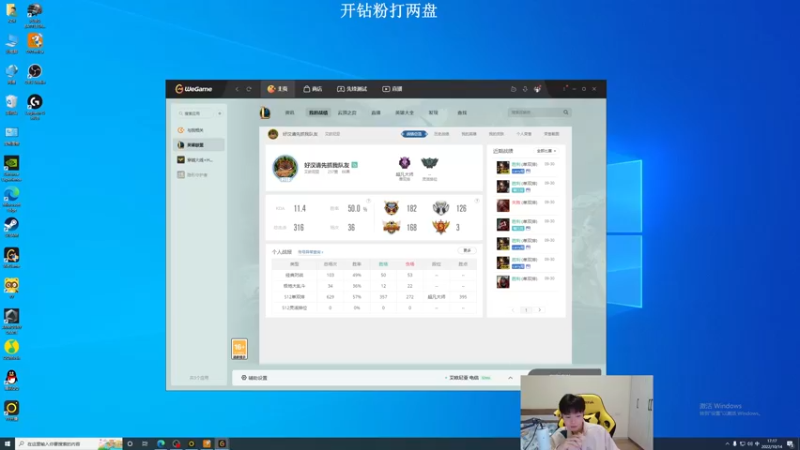
Task: Open match type dropdown in recent matches
Action: [x=546, y=151]
